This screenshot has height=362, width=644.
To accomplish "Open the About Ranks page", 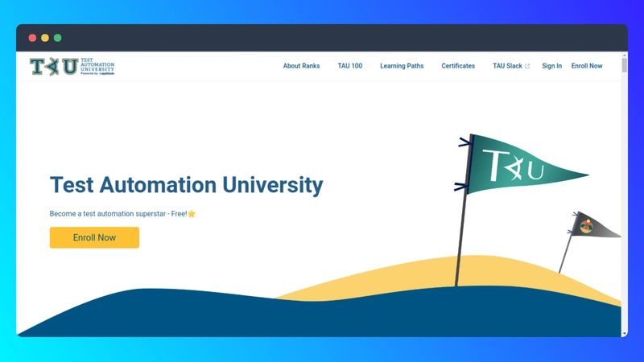I will tap(301, 66).
